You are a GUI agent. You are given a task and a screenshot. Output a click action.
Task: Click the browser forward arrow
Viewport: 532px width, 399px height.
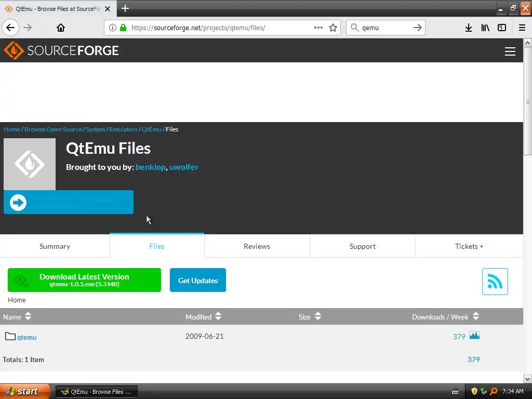pos(28,28)
